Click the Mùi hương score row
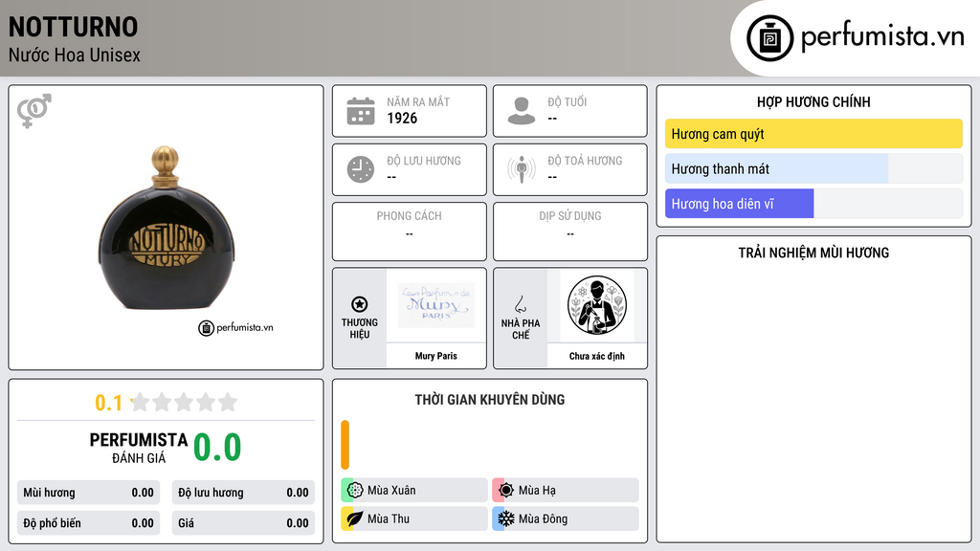The image size is (980, 551). click(x=89, y=493)
